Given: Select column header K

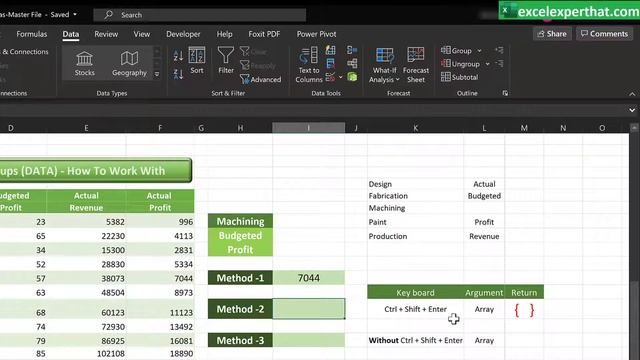Looking at the screenshot, I should click(x=416, y=128).
